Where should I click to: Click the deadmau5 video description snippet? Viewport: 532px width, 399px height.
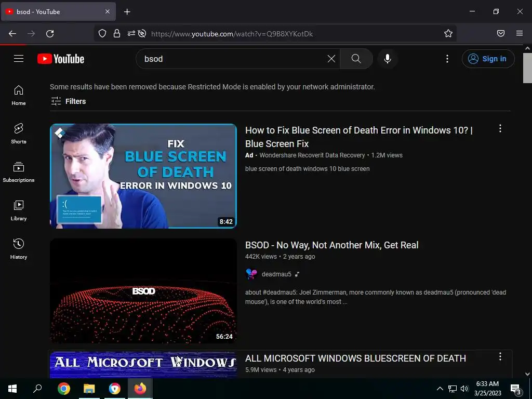point(376,297)
